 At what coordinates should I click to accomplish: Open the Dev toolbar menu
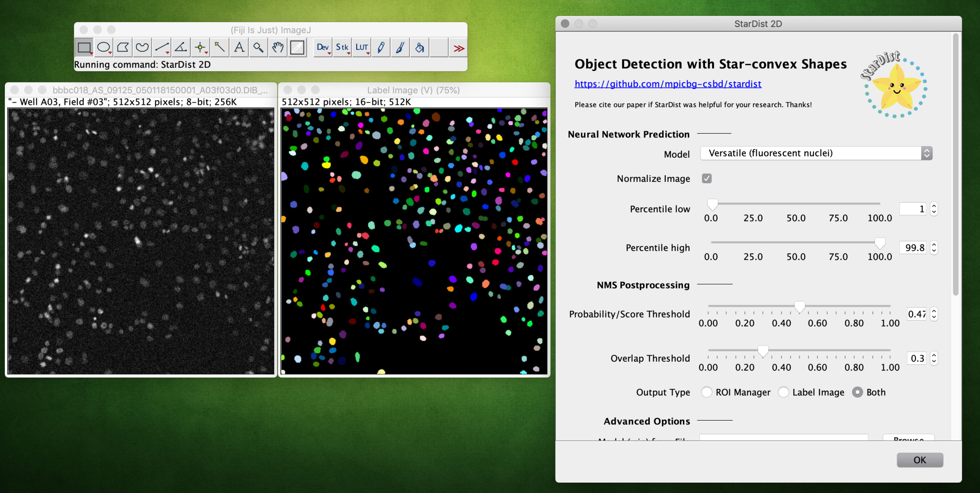(322, 48)
